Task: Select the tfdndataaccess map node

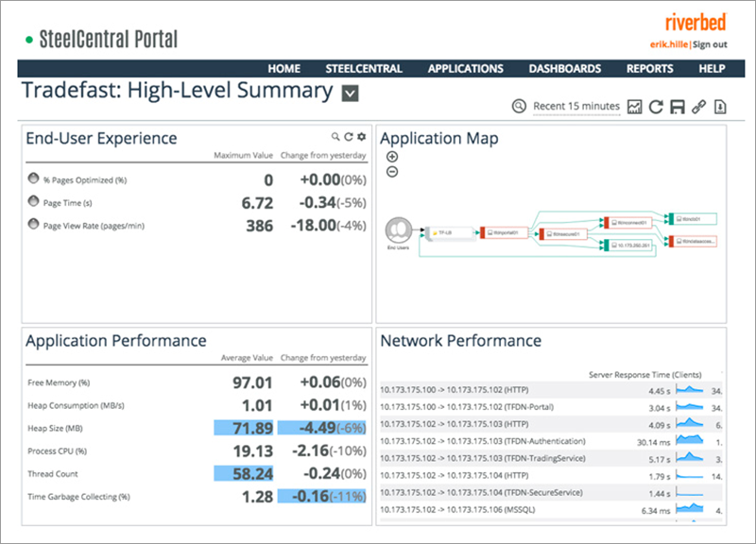Action: (x=693, y=241)
